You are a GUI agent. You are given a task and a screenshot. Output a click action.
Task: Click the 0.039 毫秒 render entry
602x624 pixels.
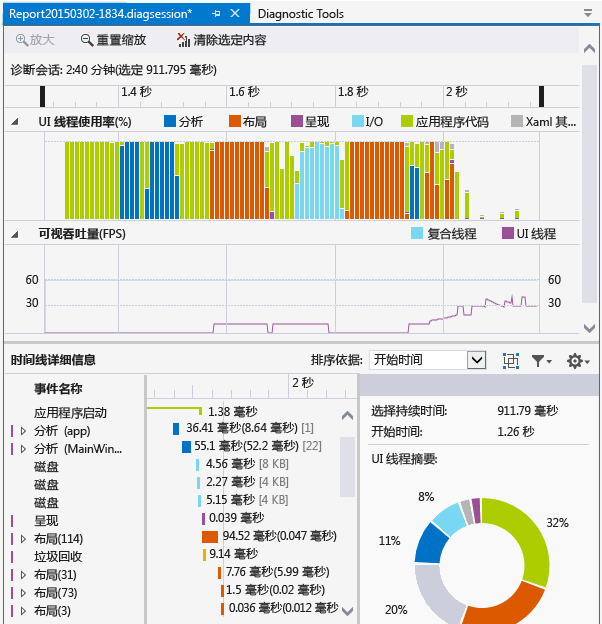tap(236, 518)
